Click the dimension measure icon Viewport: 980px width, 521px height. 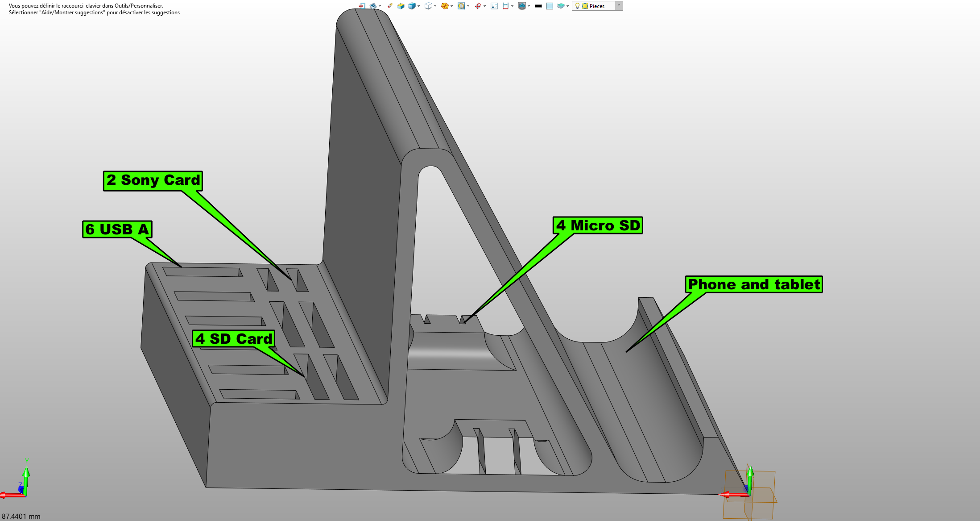click(x=505, y=6)
